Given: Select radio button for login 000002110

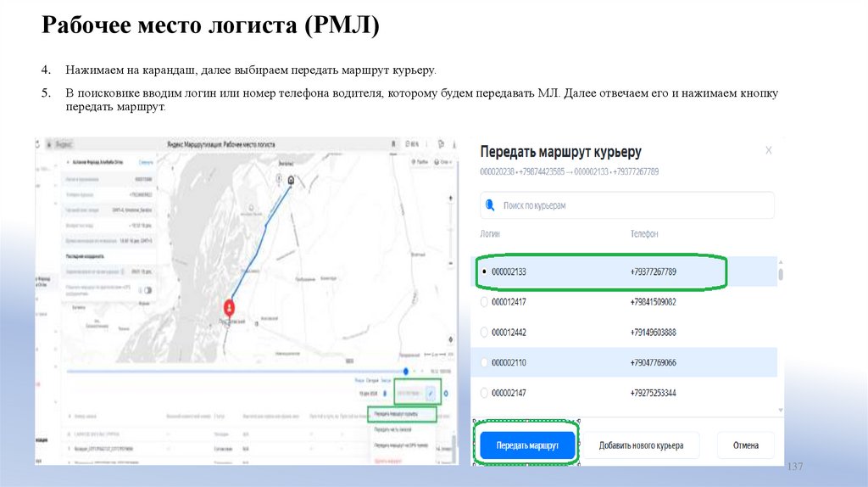Looking at the screenshot, I should (484, 362).
